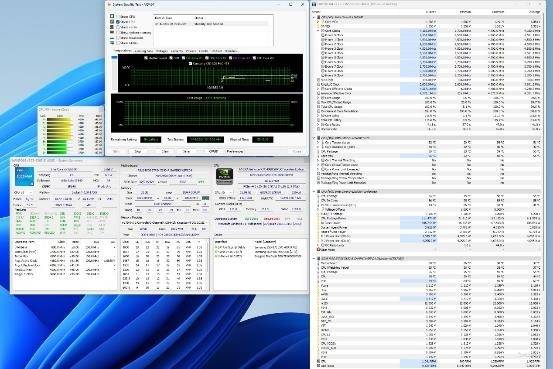
Task: Expand the Core VIDs tree node
Action: click(318, 22)
